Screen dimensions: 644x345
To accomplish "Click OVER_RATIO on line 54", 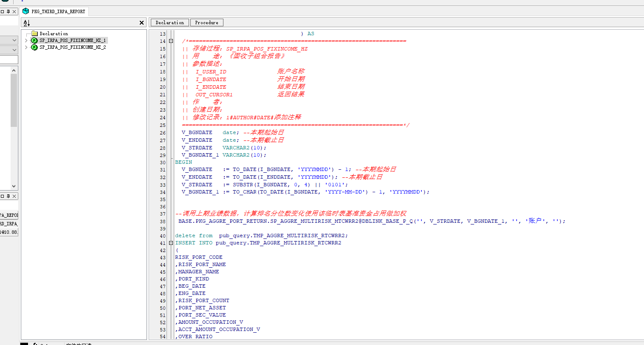I will [x=195, y=337].
